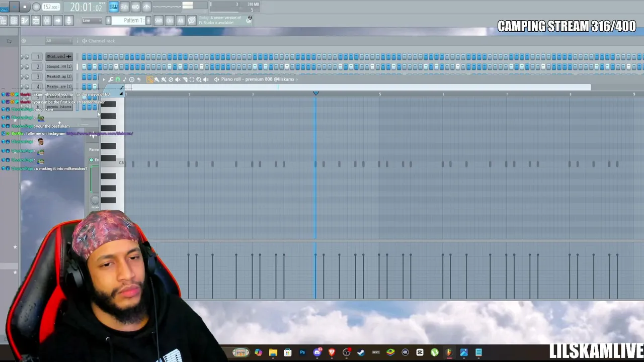The height and width of the screenshot is (362, 644).
Task: Click the Channel rack title
Action: [102, 41]
